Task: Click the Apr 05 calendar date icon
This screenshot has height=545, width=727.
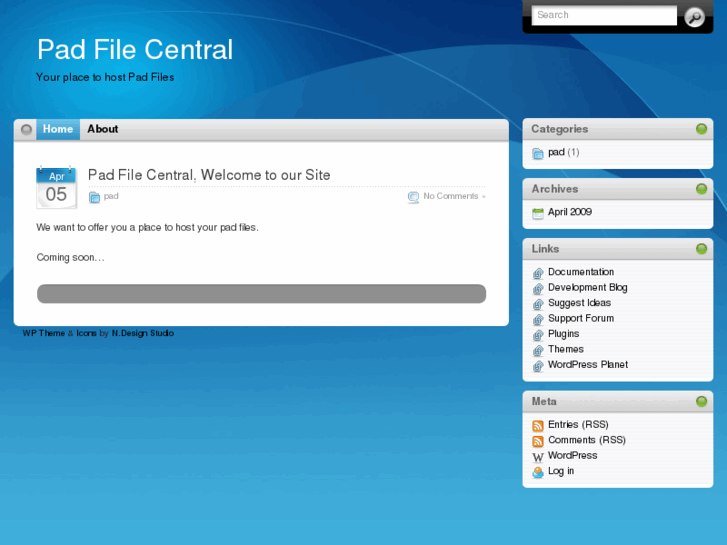Action: point(56,187)
